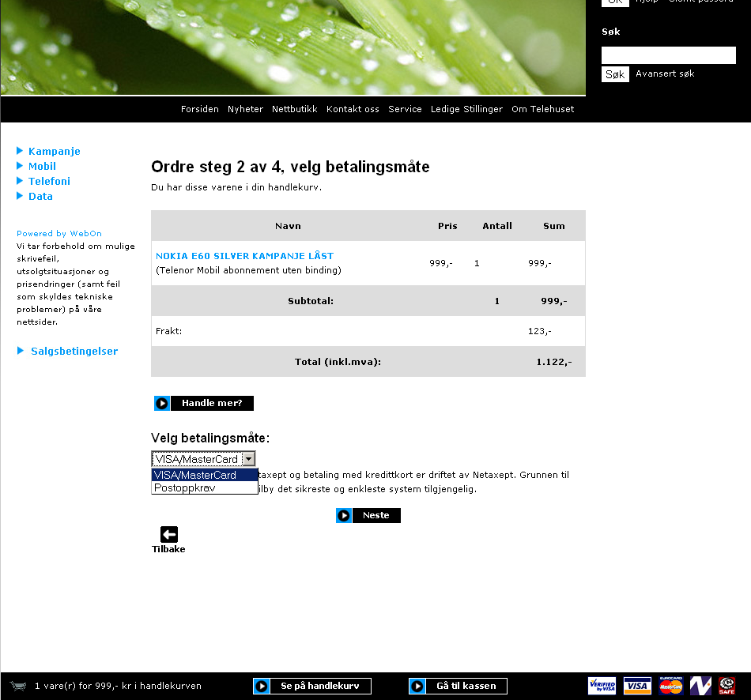
Task: Click the Total amount 1.122,-
Action: point(554,362)
